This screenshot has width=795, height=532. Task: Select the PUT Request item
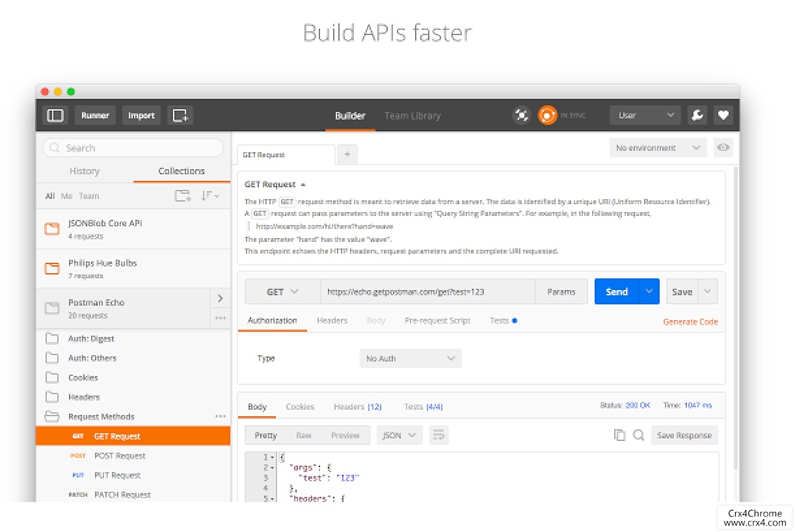(x=133, y=475)
